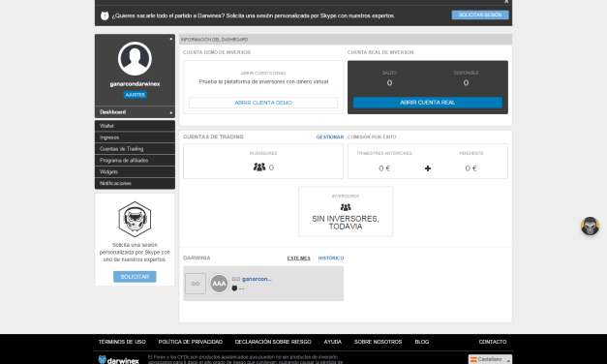
Task: Click the SOLICITAR SESIÓN button
Action: [x=480, y=15]
